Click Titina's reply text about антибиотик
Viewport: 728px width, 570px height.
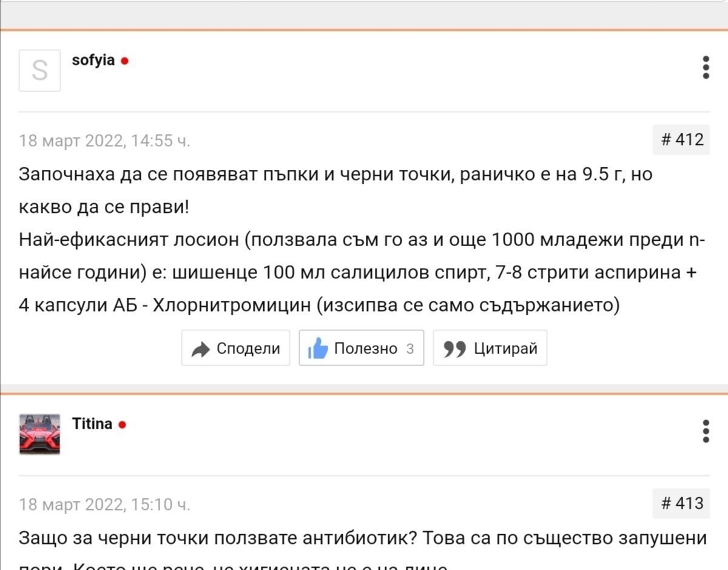tap(363, 538)
